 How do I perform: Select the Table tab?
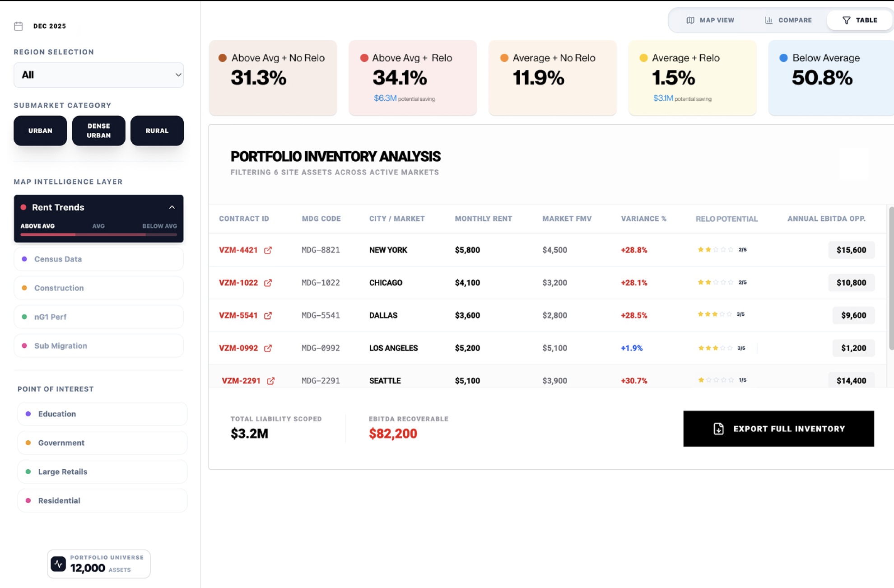point(860,20)
